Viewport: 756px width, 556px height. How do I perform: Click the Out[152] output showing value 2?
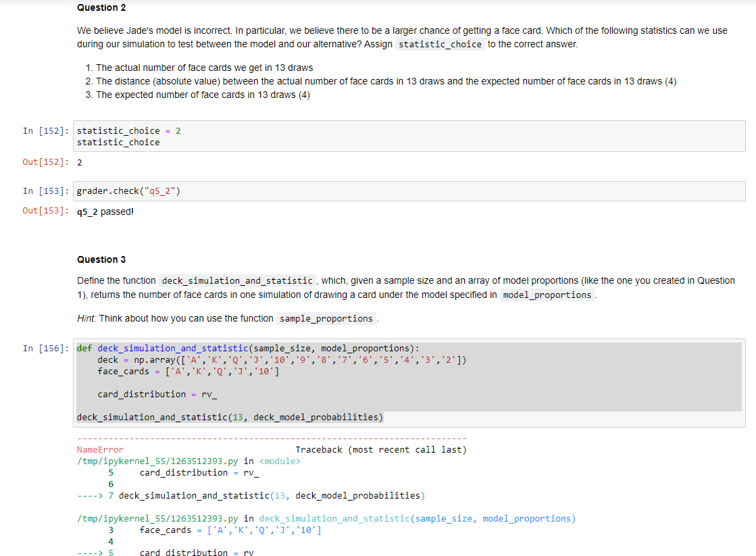tap(80, 162)
